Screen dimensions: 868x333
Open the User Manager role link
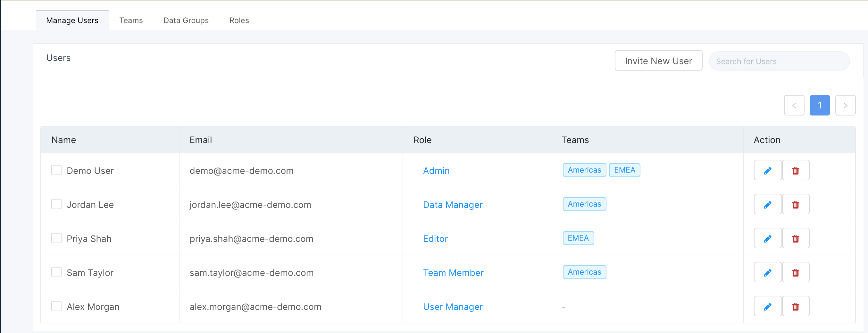[453, 307]
